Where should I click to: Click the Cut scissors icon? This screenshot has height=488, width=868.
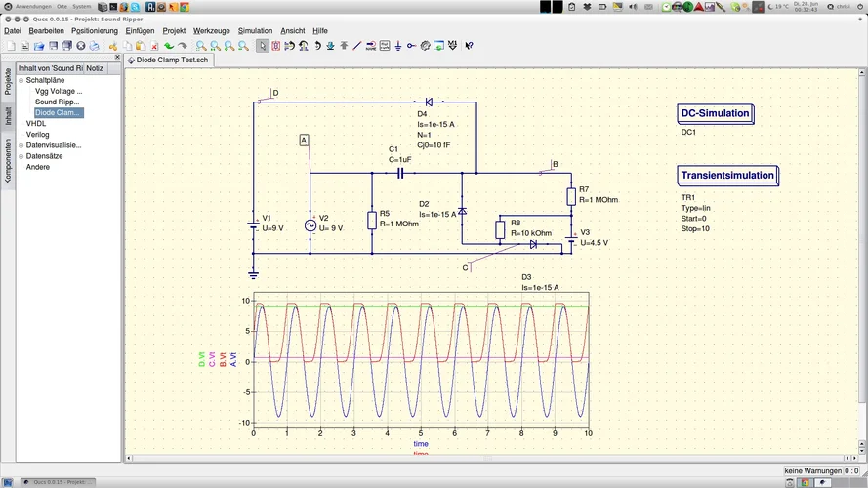point(113,46)
